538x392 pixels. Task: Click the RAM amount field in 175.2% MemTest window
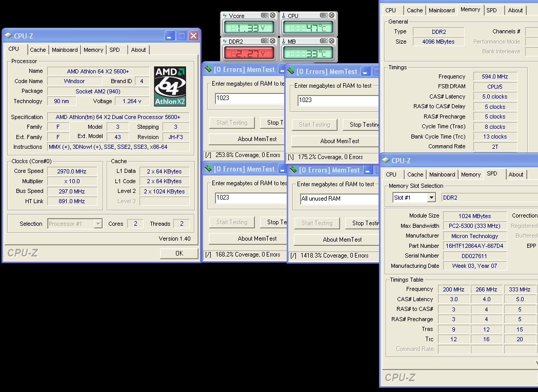pyautogui.click(x=337, y=100)
